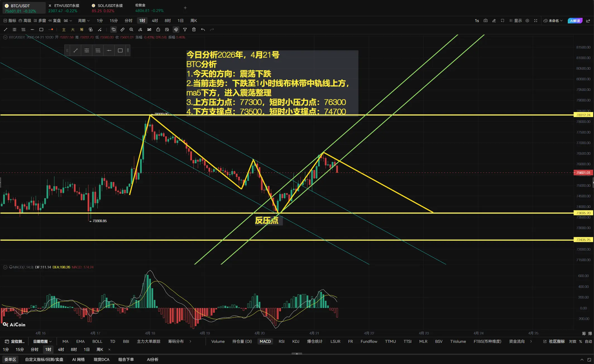This screenshot has width=594, height=364.
Task: Open chart settings hexagon gear icon
Action: (x=527, y=21)
